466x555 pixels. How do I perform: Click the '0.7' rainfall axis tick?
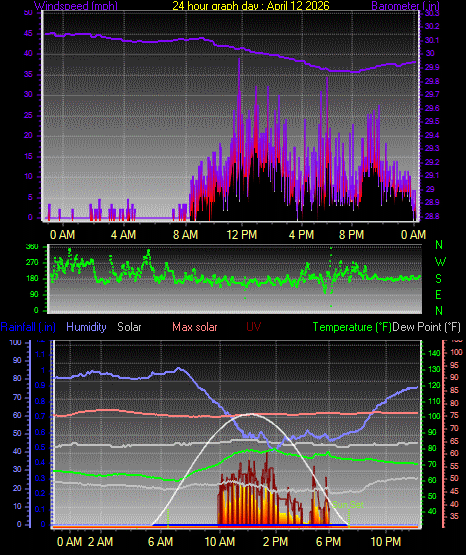click(x=40, y=416)
